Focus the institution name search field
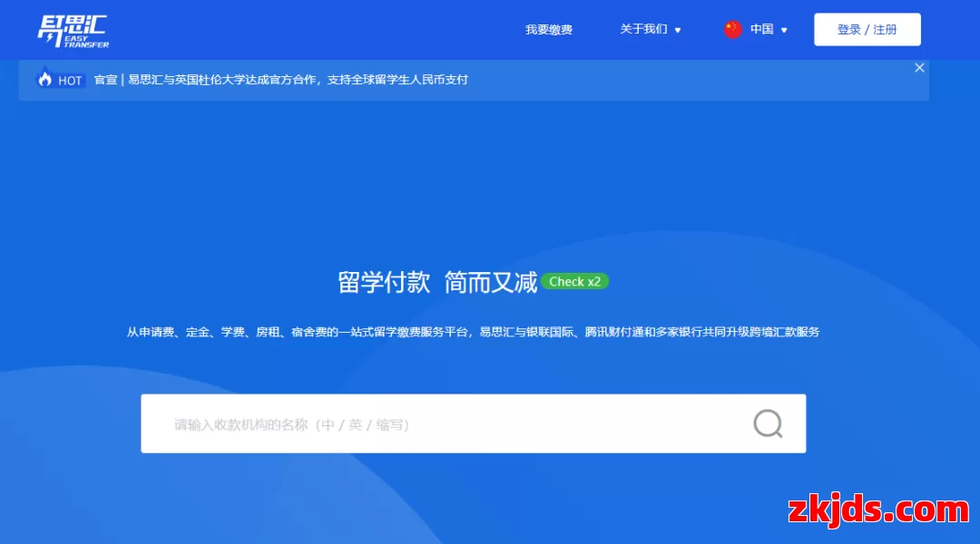The width and height of the screenshot is (980, 544). coord(473,423)
